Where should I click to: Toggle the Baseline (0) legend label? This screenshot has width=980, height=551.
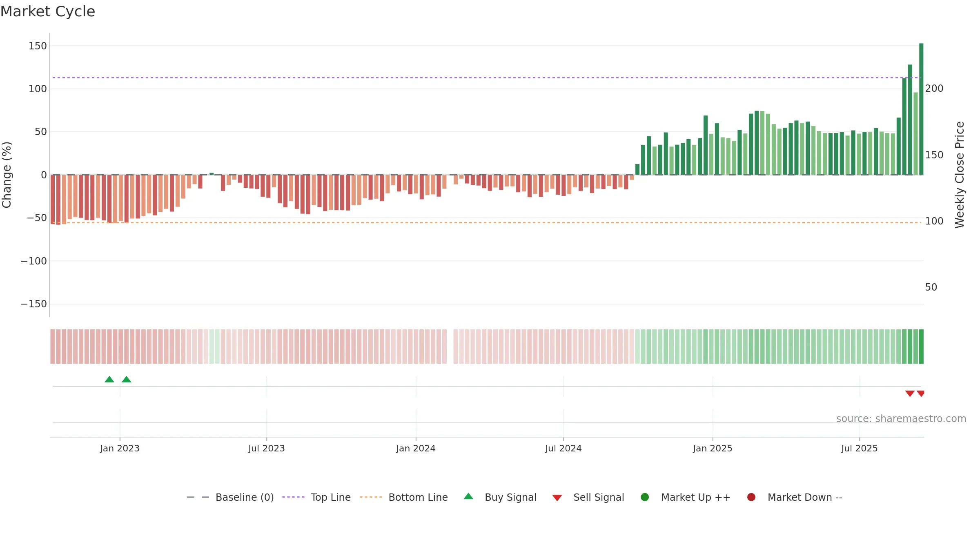pyautogui.click(x=245, y=498)
